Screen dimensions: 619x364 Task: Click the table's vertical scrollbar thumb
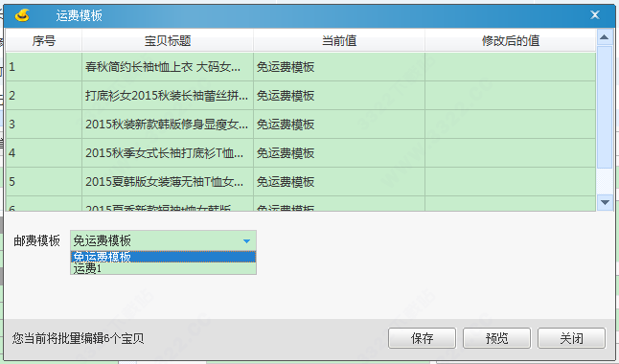605,107
